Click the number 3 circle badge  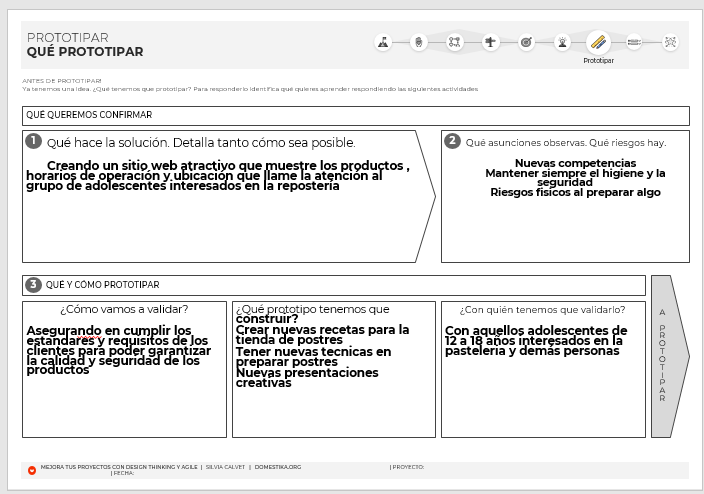(x=33, y=285)
